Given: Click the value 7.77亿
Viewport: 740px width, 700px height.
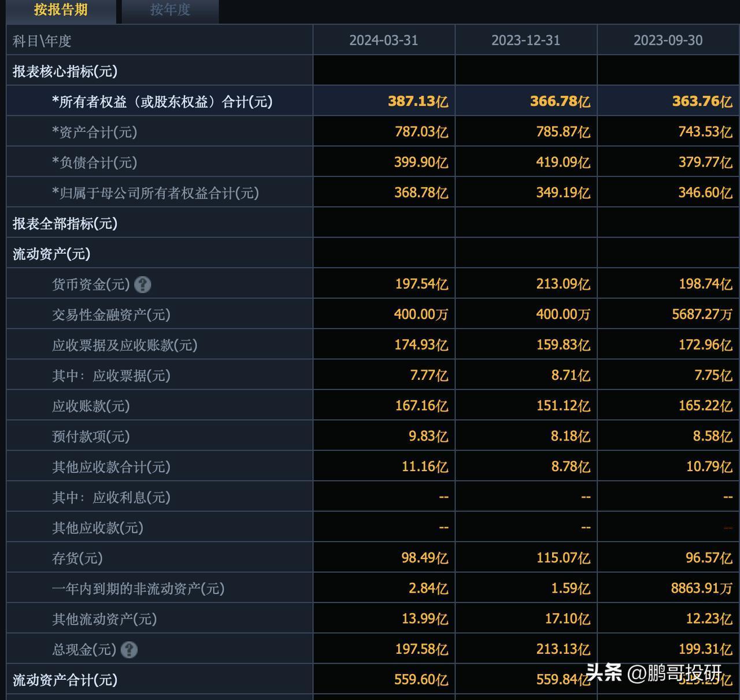Looking at the screenshot, I should (429, 375).
